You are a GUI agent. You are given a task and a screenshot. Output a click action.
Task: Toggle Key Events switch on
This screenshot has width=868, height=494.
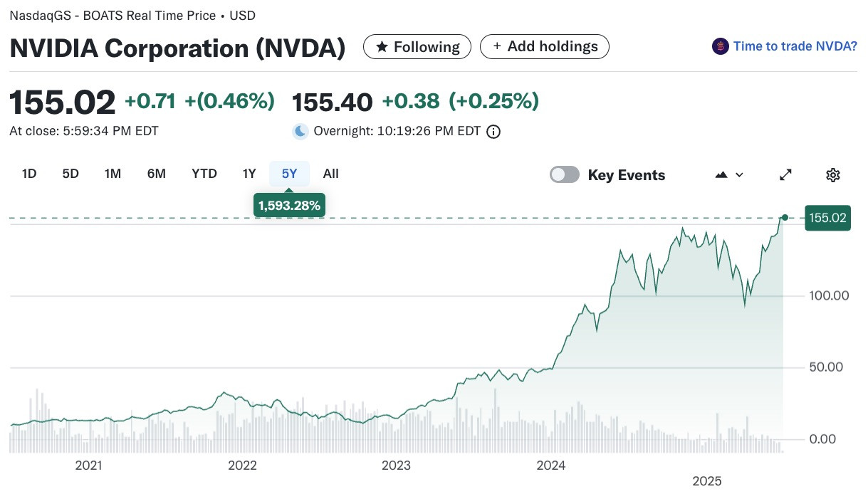pyautogui.click(x=565, y=174)
